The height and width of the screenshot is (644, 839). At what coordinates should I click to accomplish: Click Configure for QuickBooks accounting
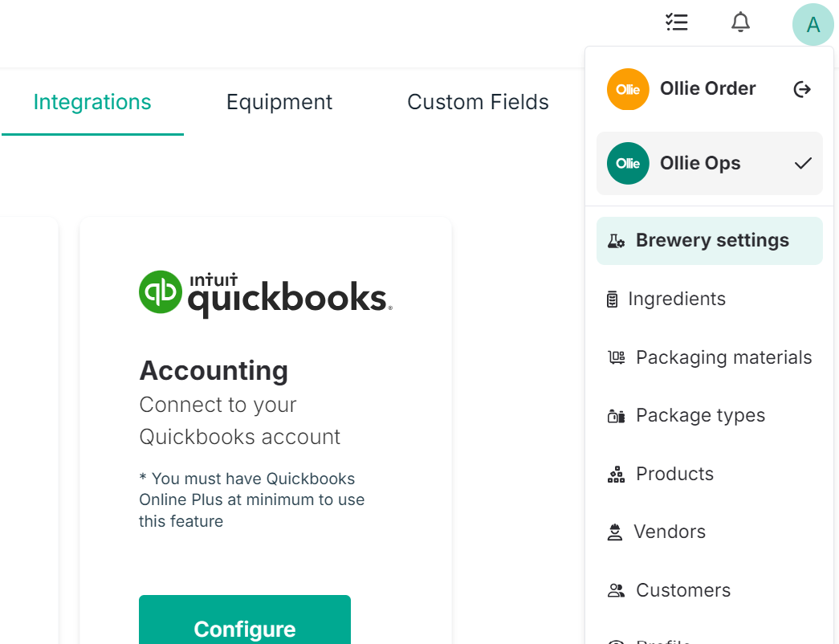click(x=245, y=621)
